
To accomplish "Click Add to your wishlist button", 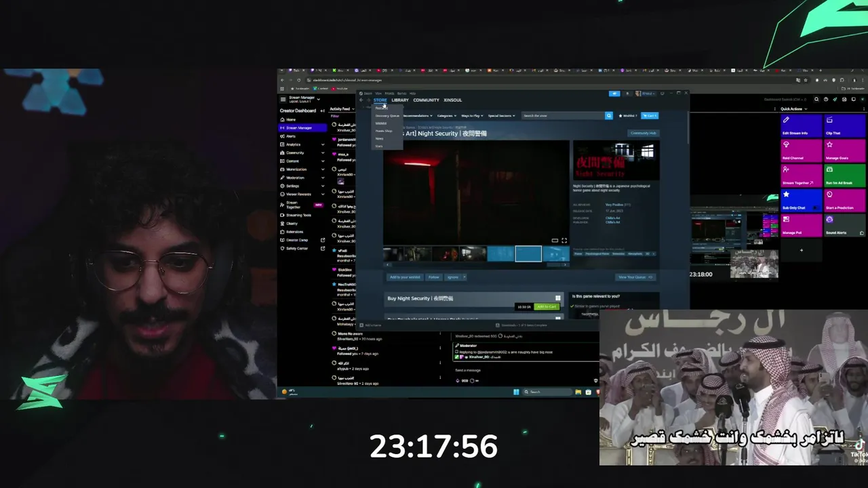I will (405, 277).
